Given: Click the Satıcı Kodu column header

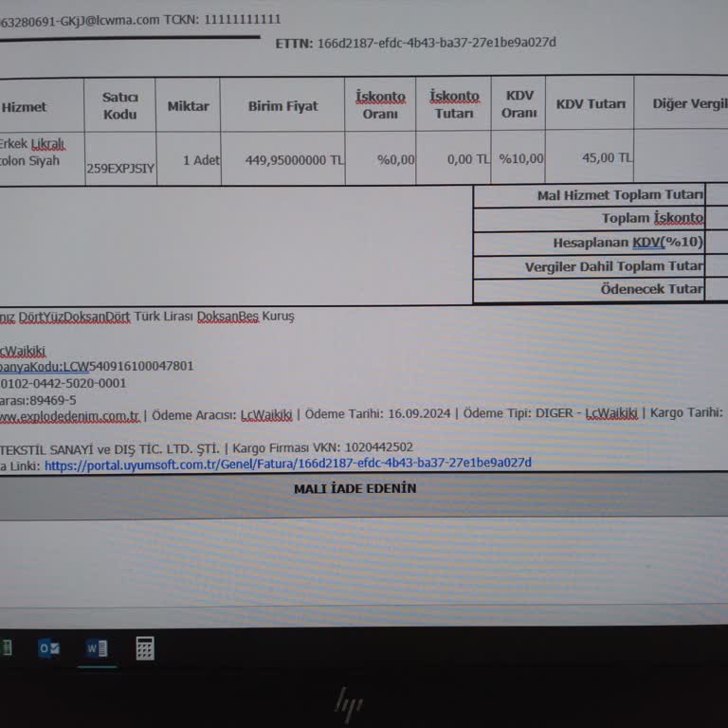Looking at the screenshot, I should tap(120, 105).
